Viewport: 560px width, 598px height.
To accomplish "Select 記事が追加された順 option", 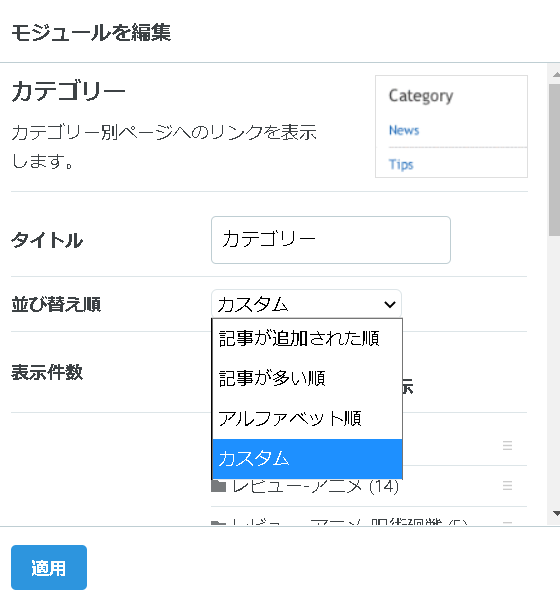I will 307,339.
